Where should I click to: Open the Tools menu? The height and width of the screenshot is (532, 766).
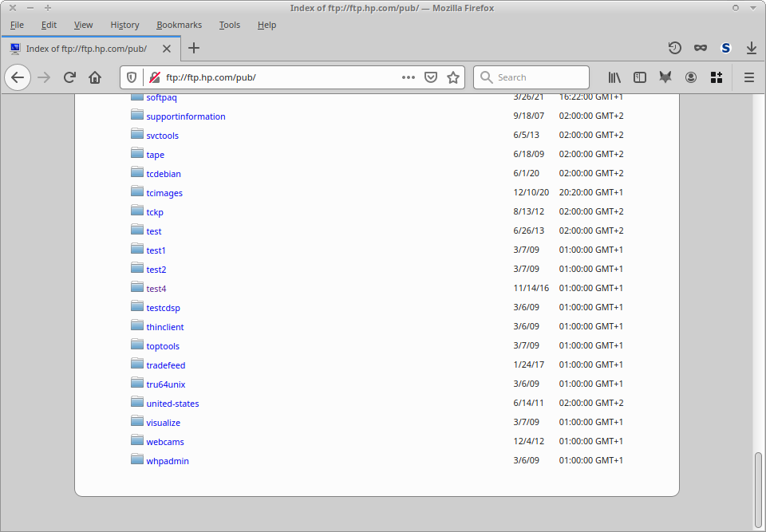pos(230,25)
